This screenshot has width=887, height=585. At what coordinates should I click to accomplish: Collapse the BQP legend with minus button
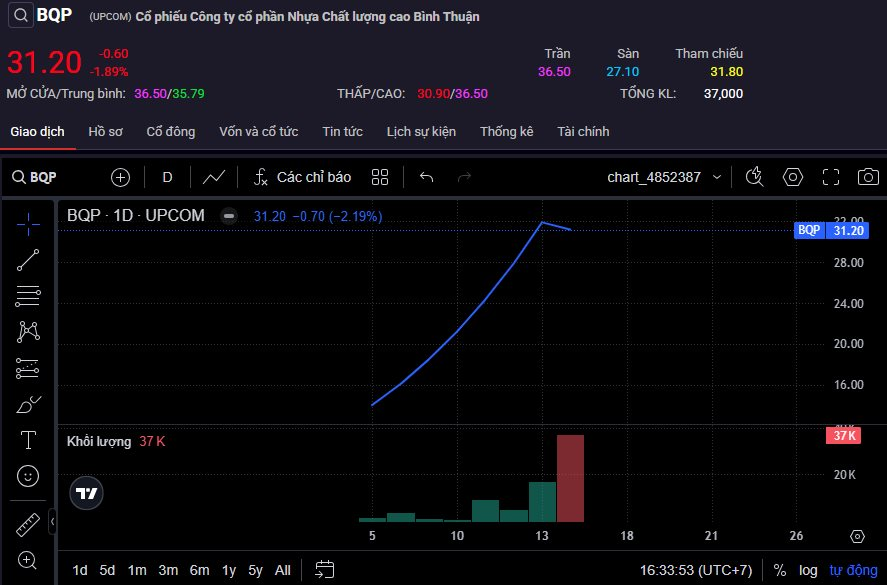tap(229, 216)
